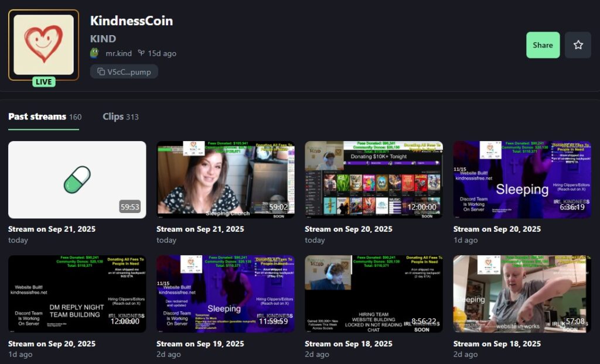Image resolution: width=600 pixels, height=364 pixels.
Task: Click the mr.kind frog avatar icon
Action: click(x=95, y=53)
